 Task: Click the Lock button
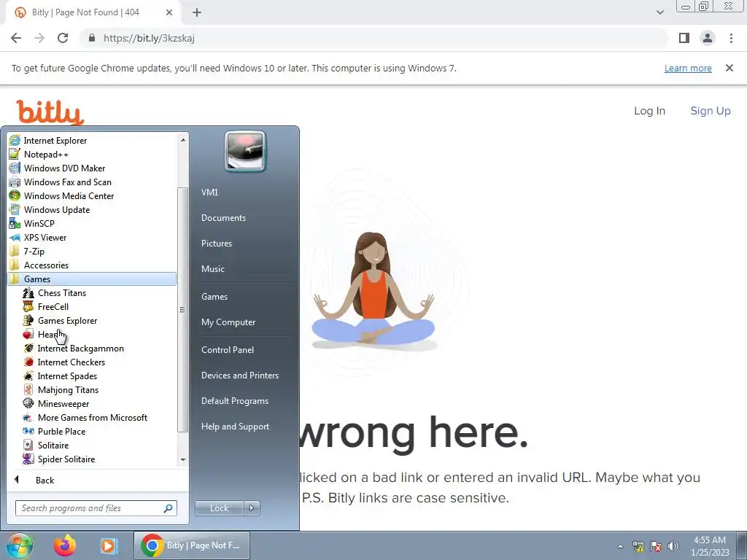(219, 508)
